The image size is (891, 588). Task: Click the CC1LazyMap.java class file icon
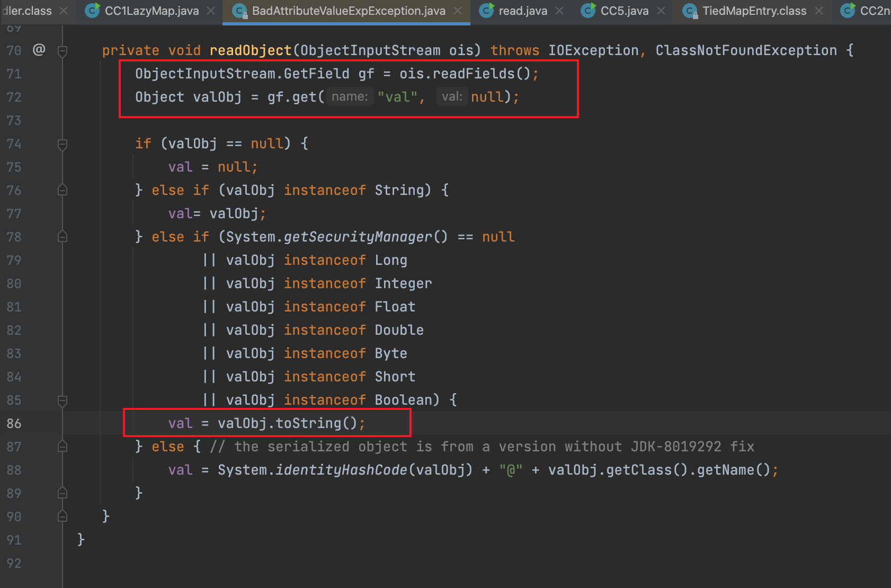click(92, 11)
